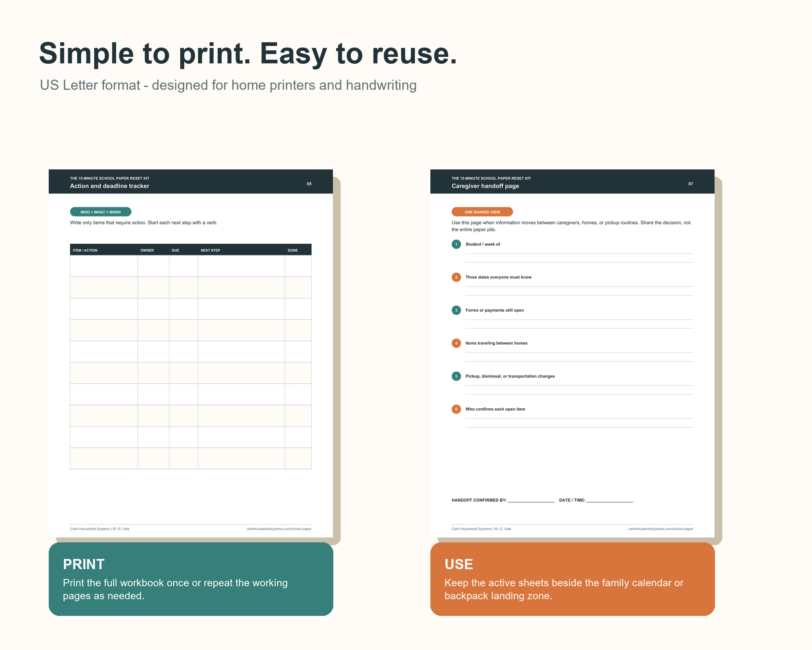This screenshot has height=650, width=812.
Task: Select the green PRINT card
Action: [x=191, y=579]
